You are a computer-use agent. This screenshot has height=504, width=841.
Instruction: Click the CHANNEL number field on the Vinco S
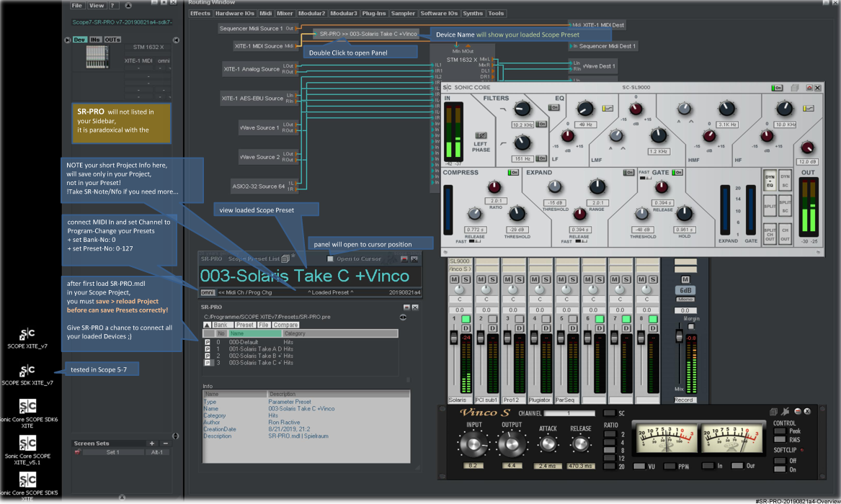[x=569, y=413]
